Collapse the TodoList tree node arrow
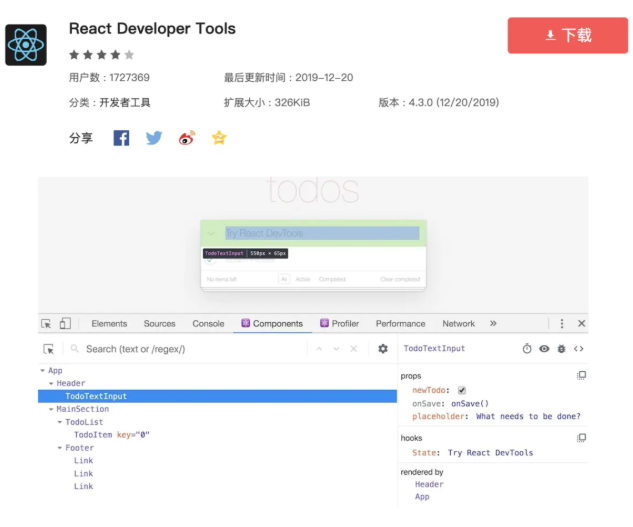 (x=60, y=422)
